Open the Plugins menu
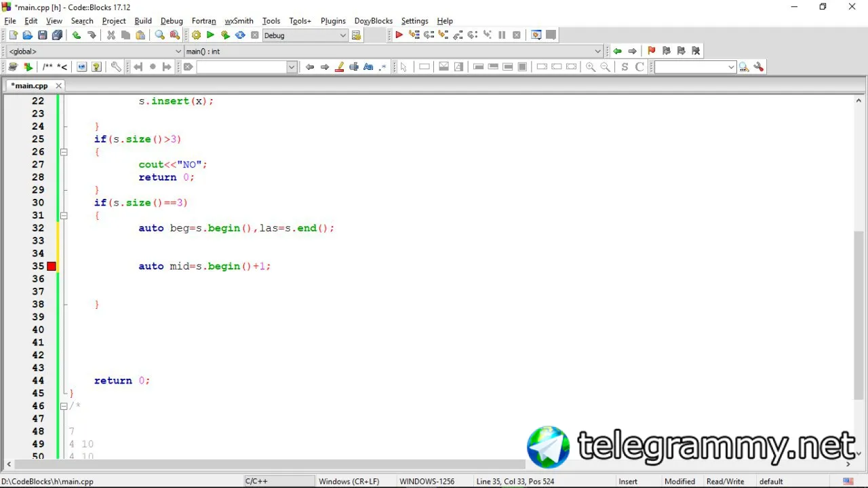The height and width of the screenshot is (488, 868). [333, 21]
